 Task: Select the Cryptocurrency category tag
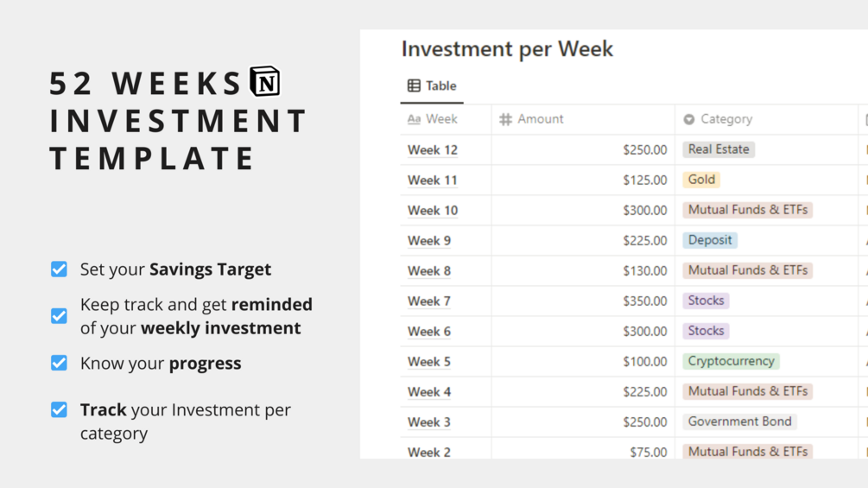click(731, 361)
